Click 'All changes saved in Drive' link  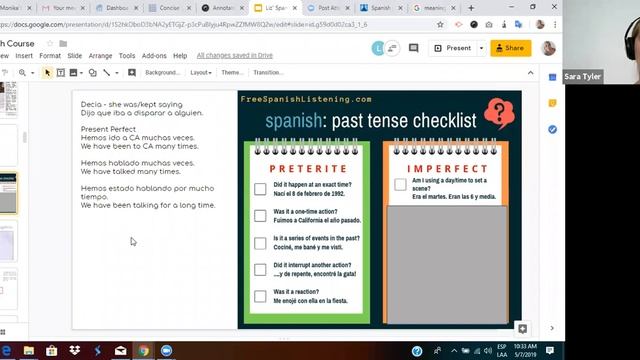pyautogui.click(x=235, y=56)
